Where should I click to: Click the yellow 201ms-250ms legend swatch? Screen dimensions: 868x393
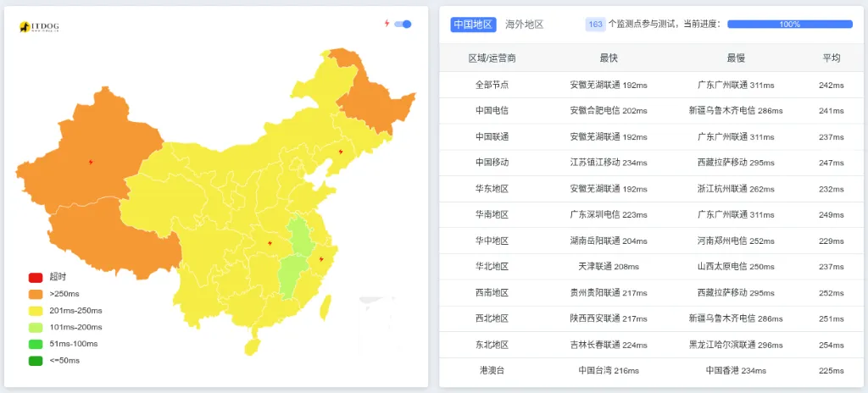tap(36, 311)
